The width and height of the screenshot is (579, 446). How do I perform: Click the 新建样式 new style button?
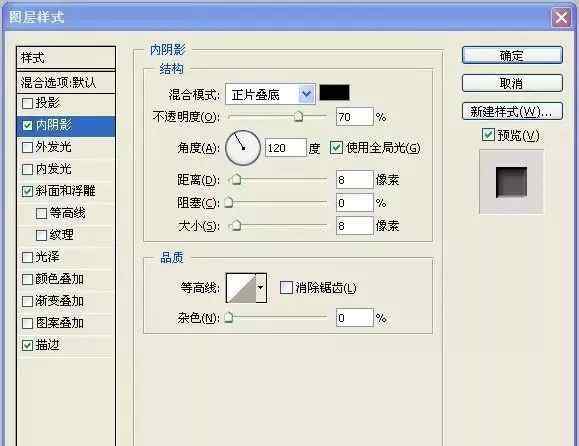tap(512, 111)
